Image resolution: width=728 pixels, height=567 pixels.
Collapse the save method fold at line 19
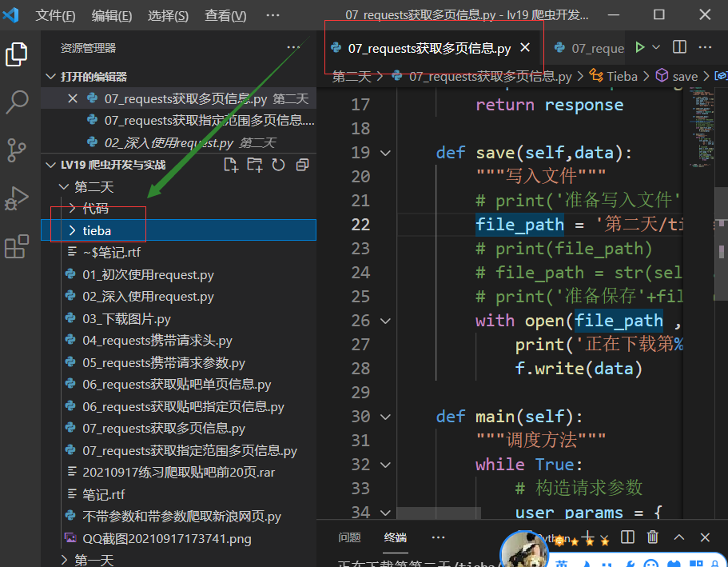[387, 152]
